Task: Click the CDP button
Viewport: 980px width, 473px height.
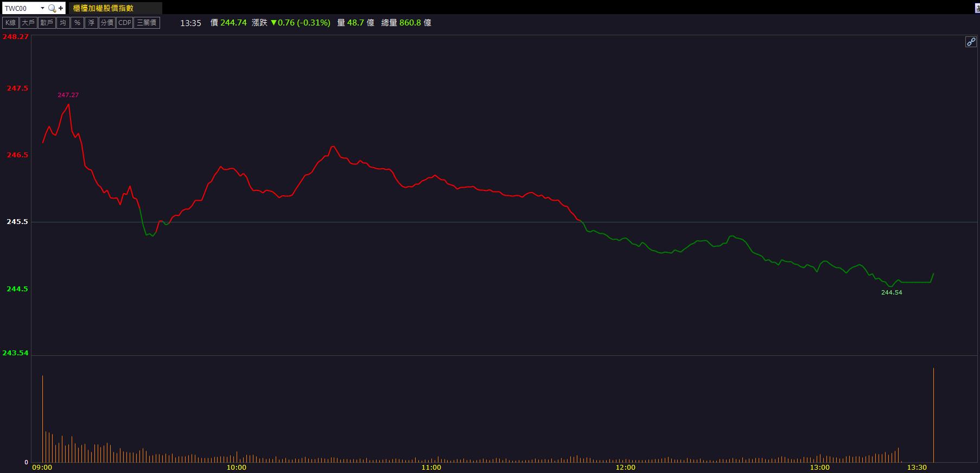Action: click(x=125, y=23)
